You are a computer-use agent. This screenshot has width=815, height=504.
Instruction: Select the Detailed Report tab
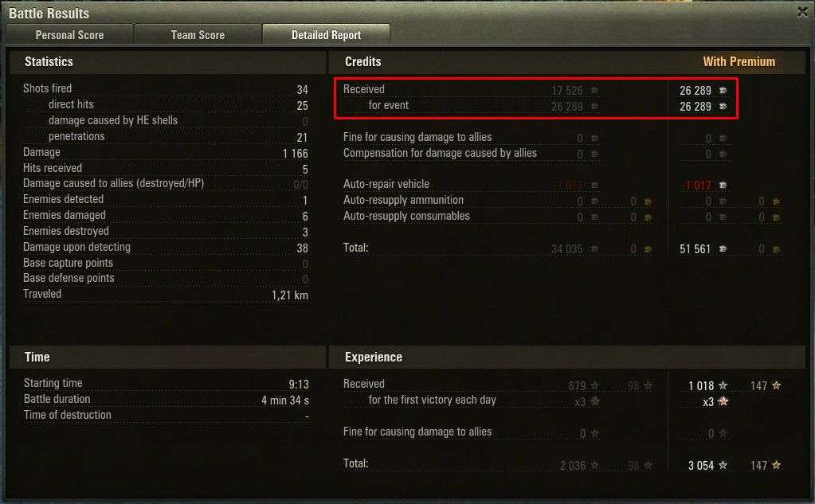point(326,35)
